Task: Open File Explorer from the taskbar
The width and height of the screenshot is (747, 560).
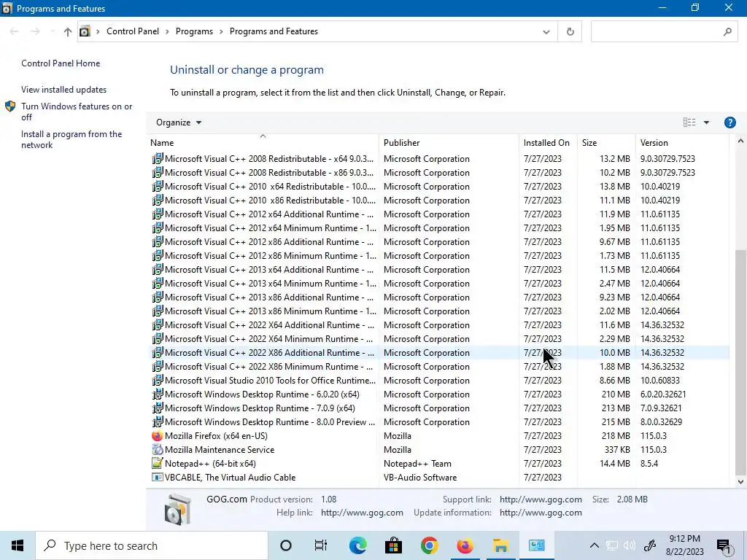Action: pyautogui.click(x=500, y=545)
